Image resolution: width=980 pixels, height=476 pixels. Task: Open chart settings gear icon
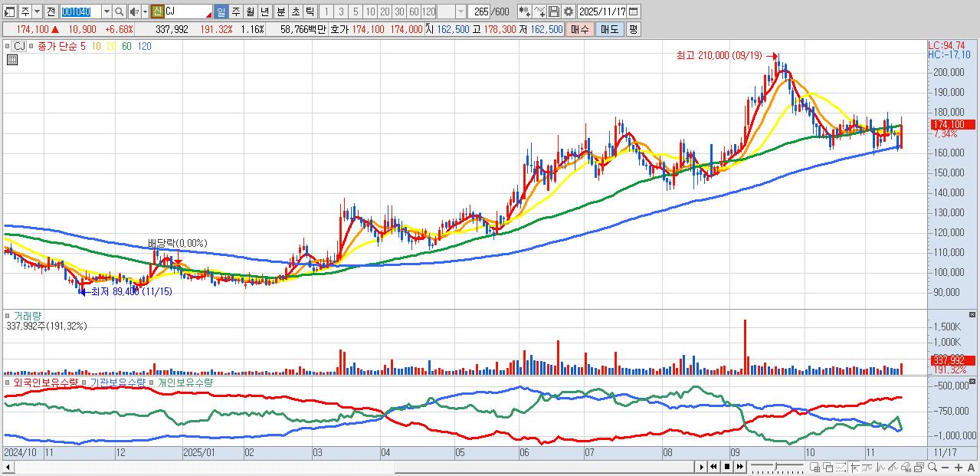click(568, 11)
